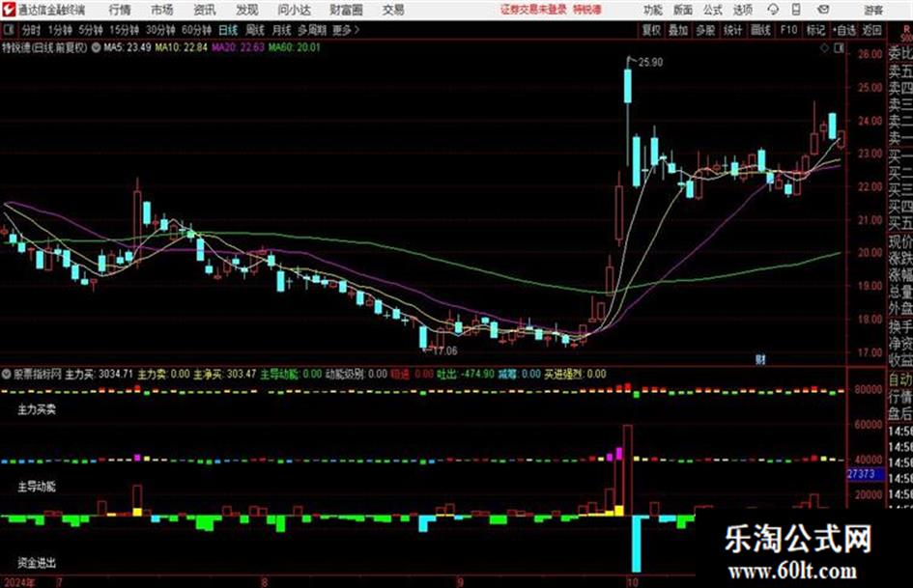The image size is (913, 588).
Task: Click the 复权 toolbar button
Action: (x=651, y=30)
